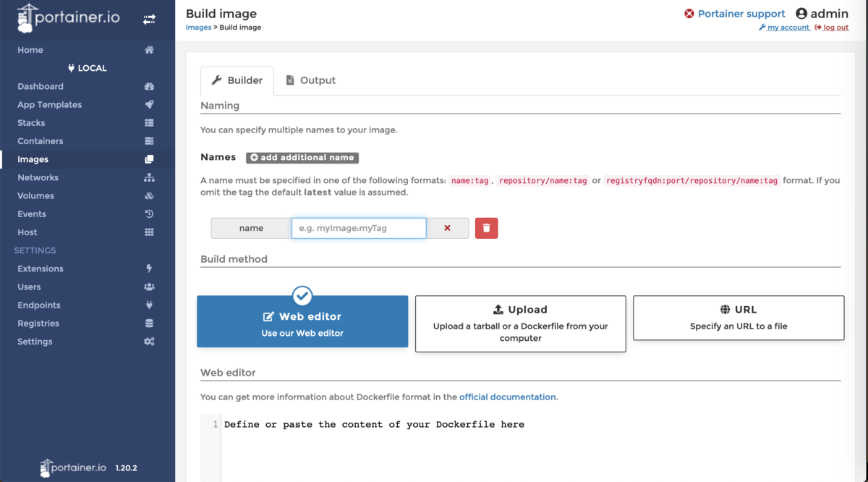Viewport: 868px width, 482px height.
Task: Choose the Upload build method
Action: (x=520, y=324)
